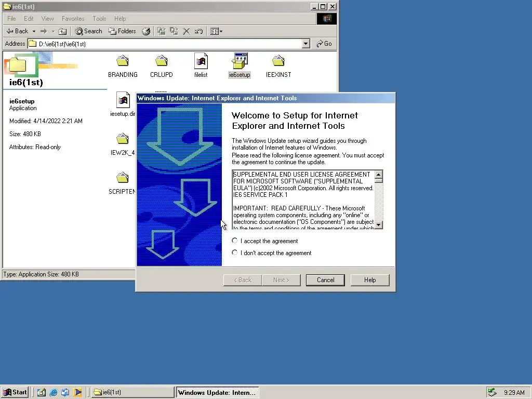Click the Copy To toolbar icon
The width and height of the screenshot is (532, 399).
point(174,31)
